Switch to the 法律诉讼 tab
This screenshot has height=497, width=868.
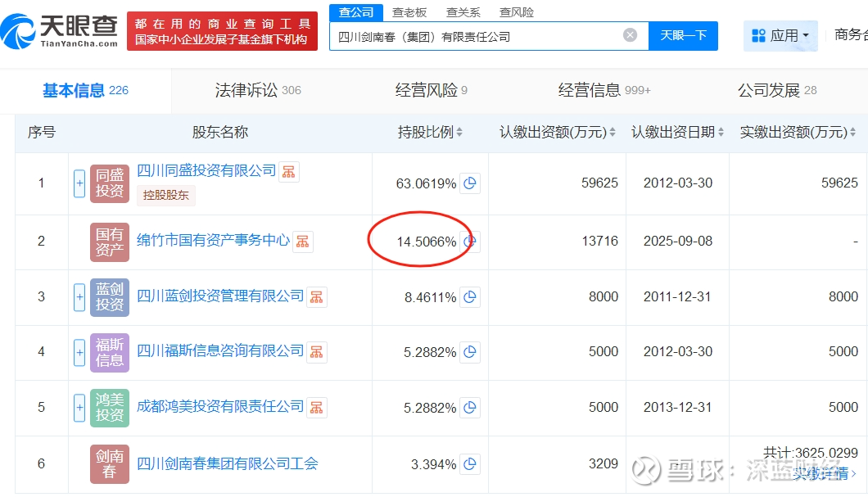[257, 91]
